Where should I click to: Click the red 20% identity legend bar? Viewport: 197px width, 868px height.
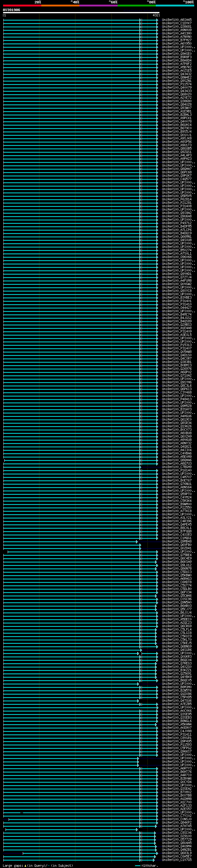pos(22,6)
